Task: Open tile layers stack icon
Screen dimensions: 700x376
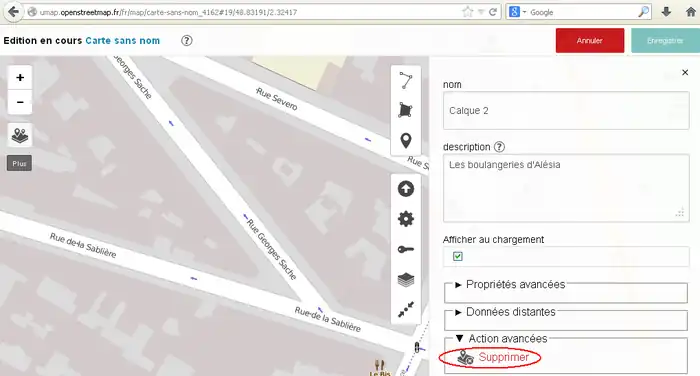Action: tap(405, 280)
